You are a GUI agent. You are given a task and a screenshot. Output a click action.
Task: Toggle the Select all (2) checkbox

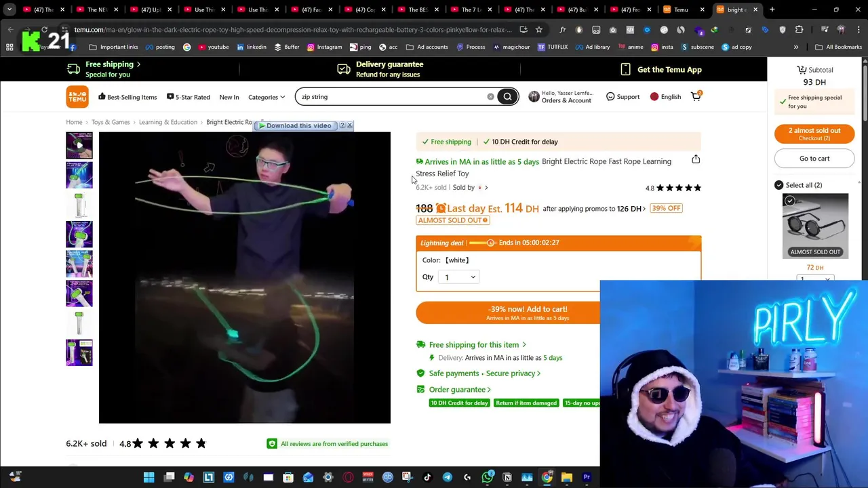(x=778, y=185)
